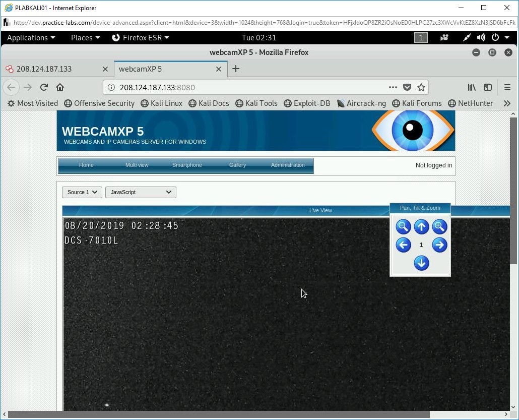This screenshot has width=519, height=420.
Task: Zoom out using the camera zoom-out icon
Action: pos(403,227)
